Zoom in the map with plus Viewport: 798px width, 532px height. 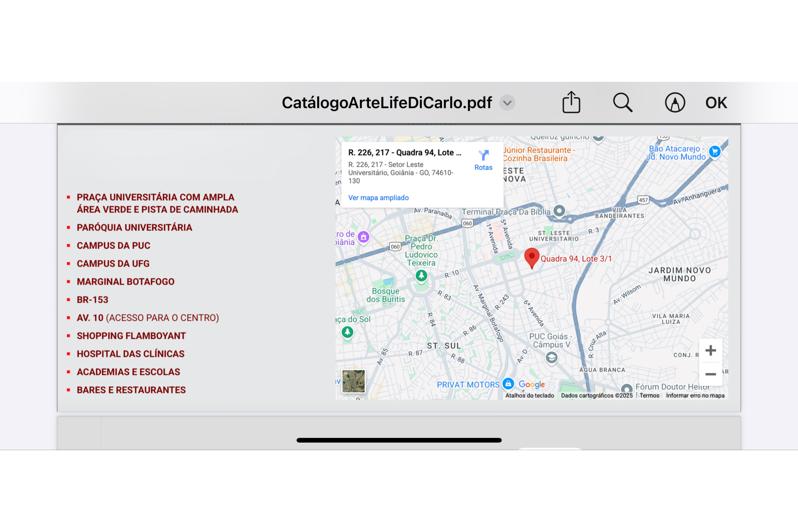pyautogui.click(x=711, y=351)
